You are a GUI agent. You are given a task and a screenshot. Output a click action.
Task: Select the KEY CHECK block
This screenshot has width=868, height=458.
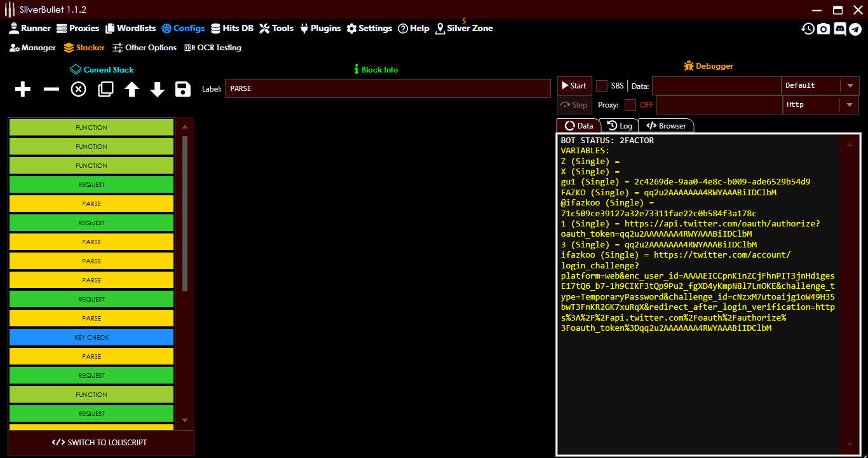coord(91,337)
